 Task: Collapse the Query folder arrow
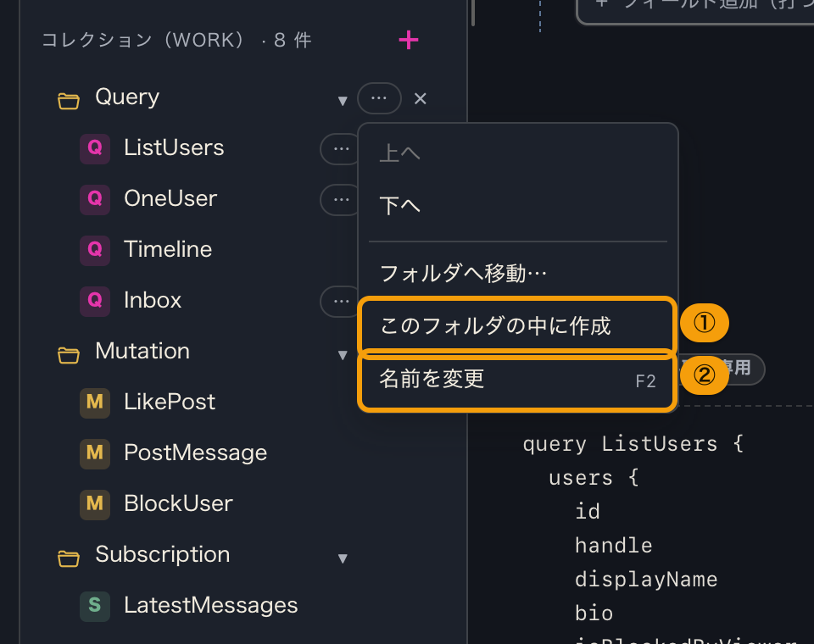coord(343,101)
